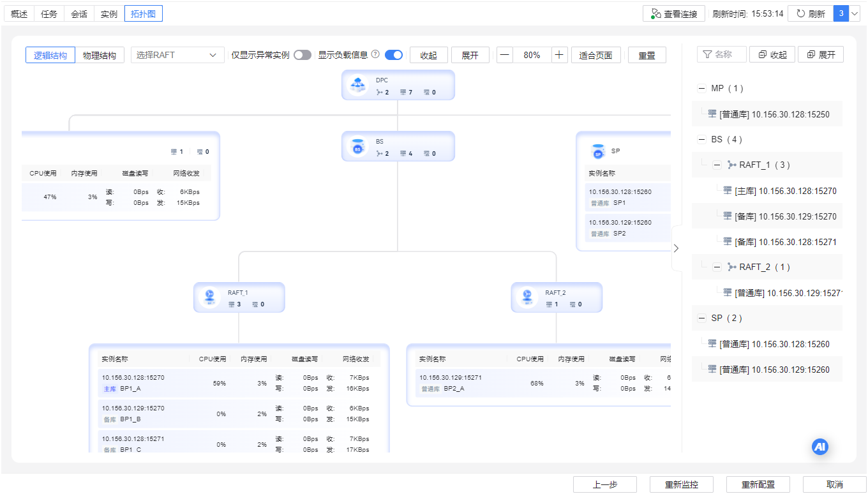Toggle 显示负载信息 switch off

tap(394, 55)
